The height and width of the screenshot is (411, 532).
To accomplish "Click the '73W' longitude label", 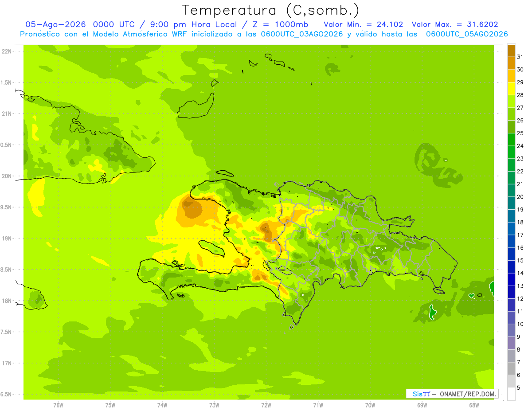I will pyautogui.click(x=214, y=405).
